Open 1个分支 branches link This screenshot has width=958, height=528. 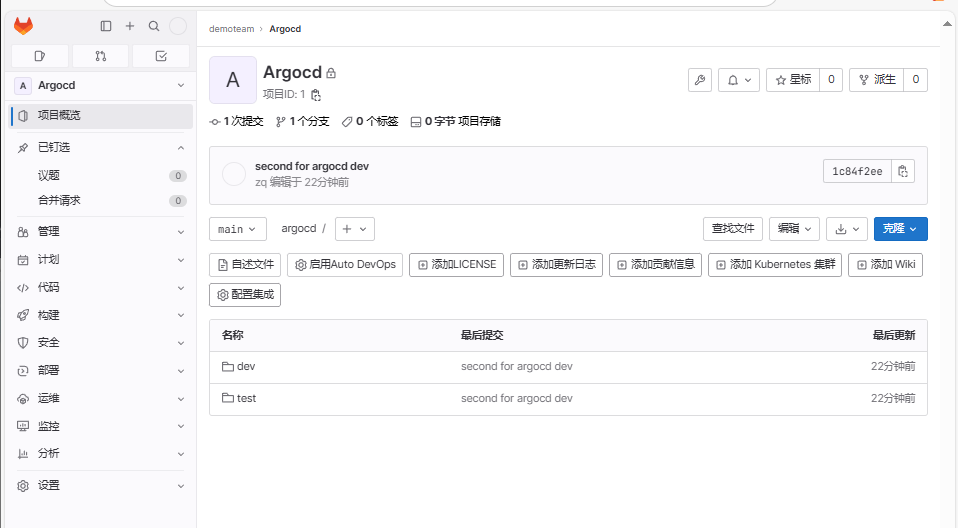pos(302,122)
